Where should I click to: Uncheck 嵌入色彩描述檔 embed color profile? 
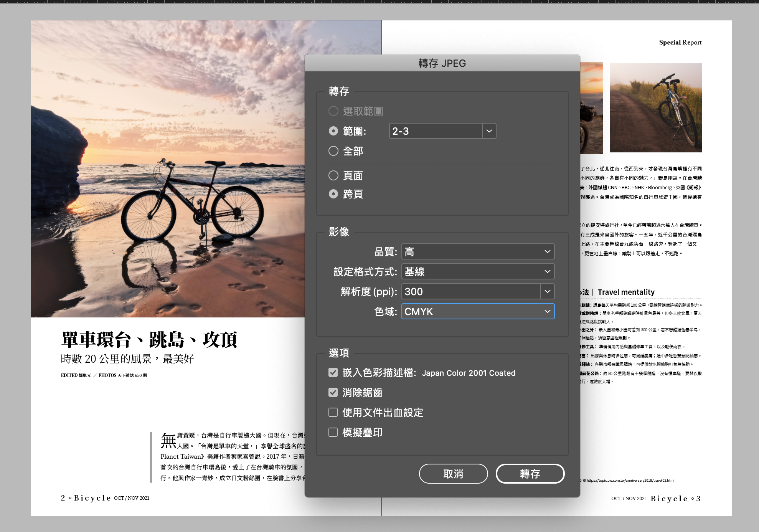click(333, 373)
